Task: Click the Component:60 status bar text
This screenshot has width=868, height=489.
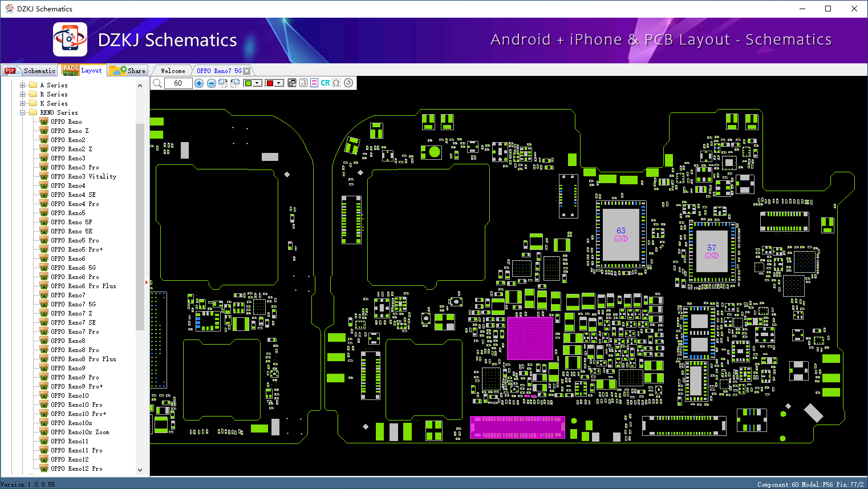Action: (x=778, y=484)
